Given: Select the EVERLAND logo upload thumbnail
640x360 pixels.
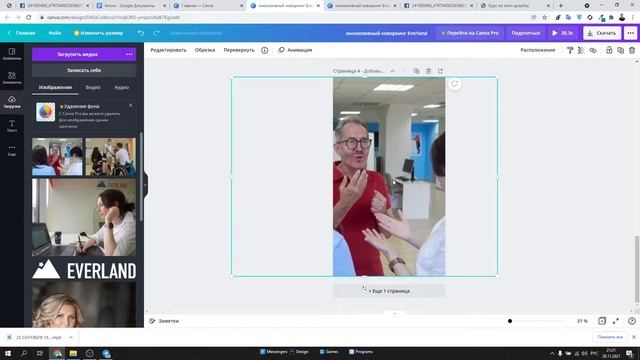Looking at the screenshot, I should [x=84, y=270].
